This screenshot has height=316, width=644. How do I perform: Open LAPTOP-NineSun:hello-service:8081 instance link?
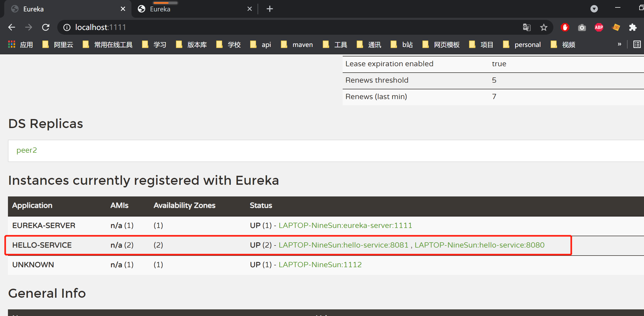(x=343, y=245)
